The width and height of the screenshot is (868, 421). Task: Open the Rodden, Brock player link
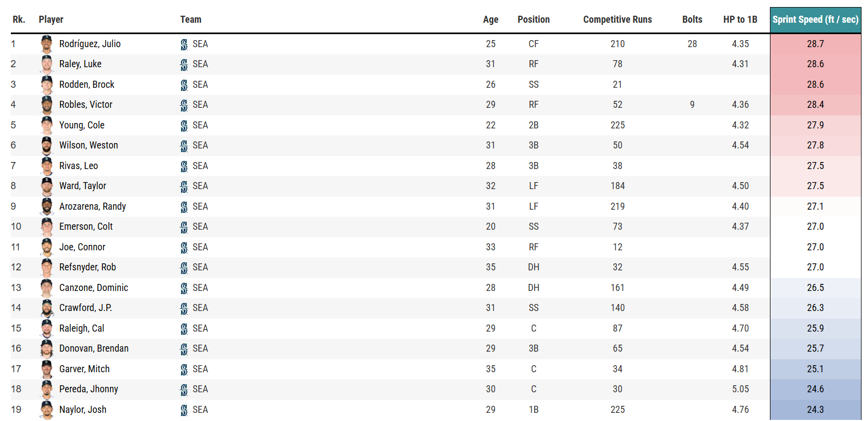87,85
